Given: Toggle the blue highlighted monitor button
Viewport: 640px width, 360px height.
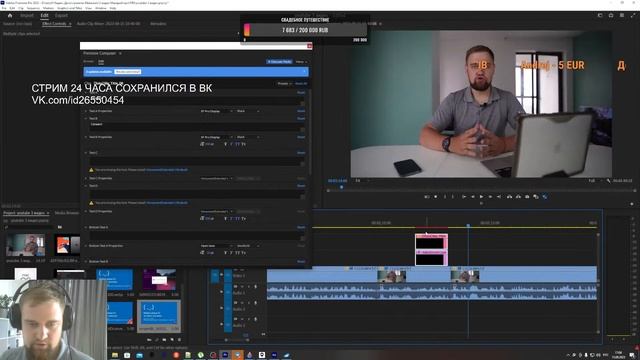Looking at the screenshot, I should [544, 197].
